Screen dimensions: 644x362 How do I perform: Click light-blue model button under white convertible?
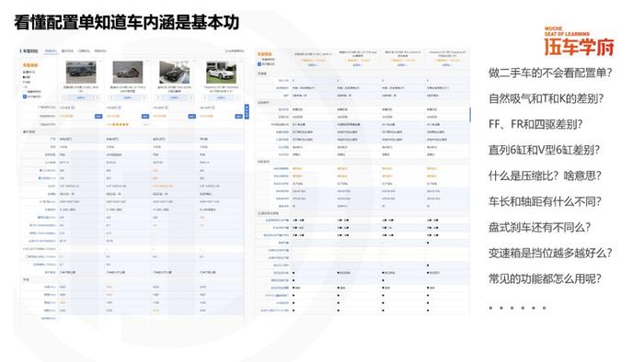222,97
